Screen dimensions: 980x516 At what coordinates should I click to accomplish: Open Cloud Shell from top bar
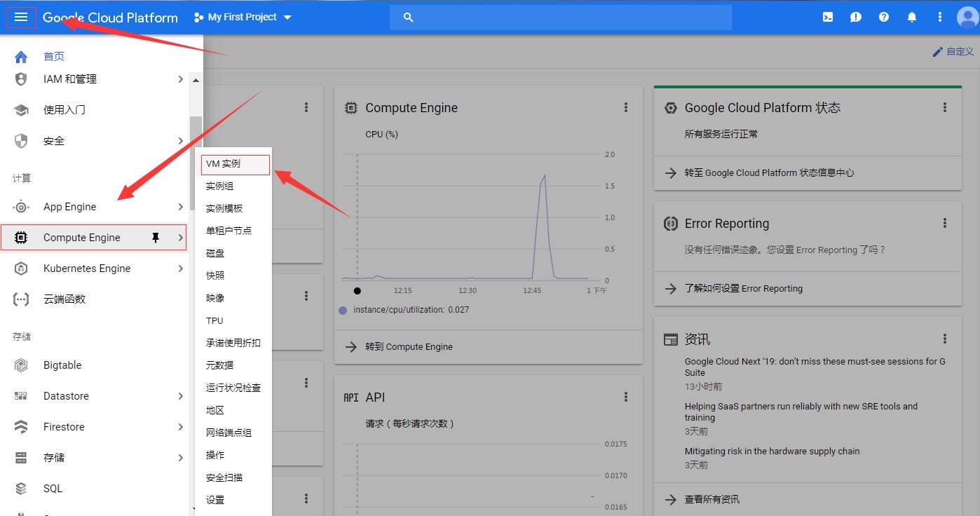[828, 17]
